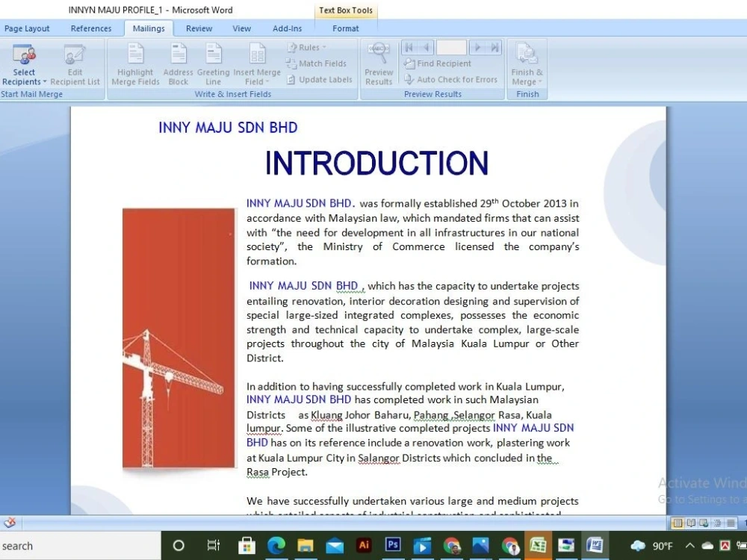Switch to Full Screen Reading view
This screenshot has width=747, height=560.
click(691, 523)
